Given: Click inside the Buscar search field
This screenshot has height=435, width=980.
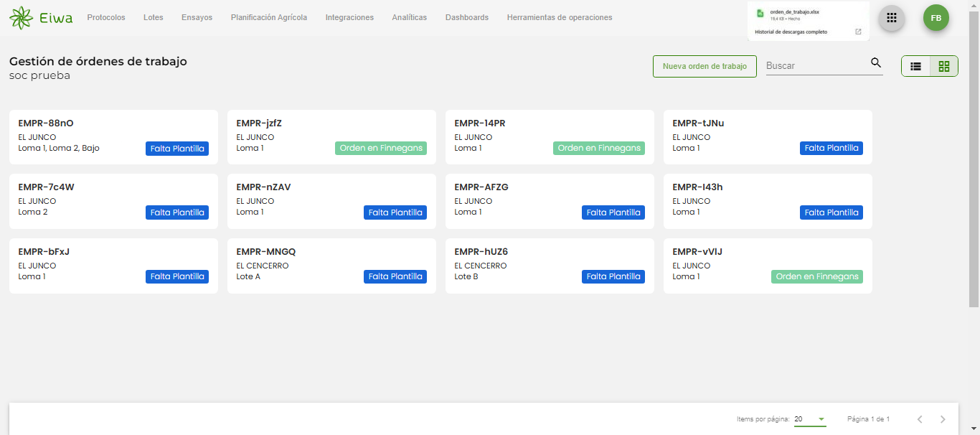Looking at the screenshot, I should [x=815, y=65].
